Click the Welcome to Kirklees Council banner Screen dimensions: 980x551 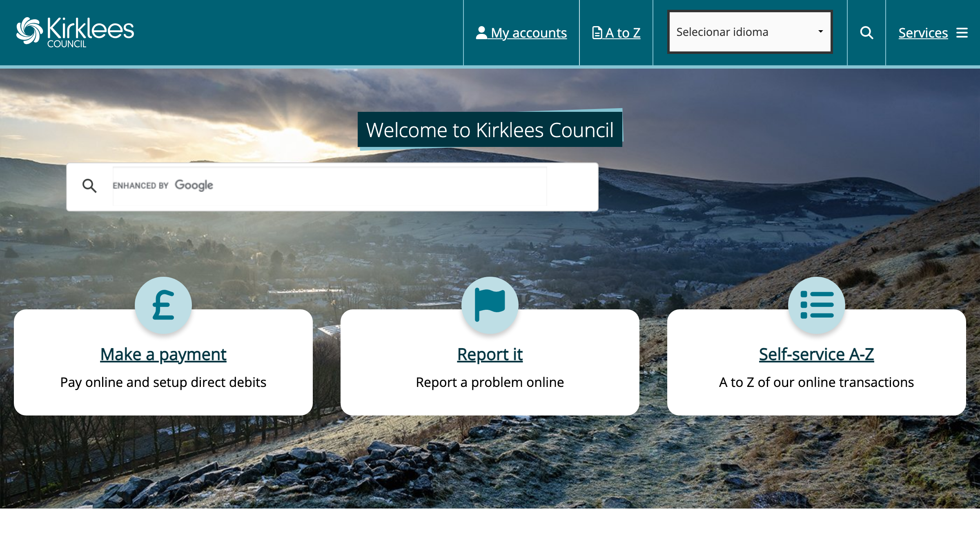pos(490,130)
